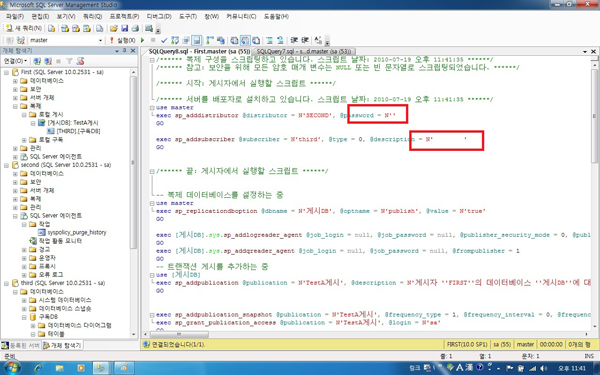Click the green Debug play arrow icon
Screen dimensions: 600x375
pos(143,40)
